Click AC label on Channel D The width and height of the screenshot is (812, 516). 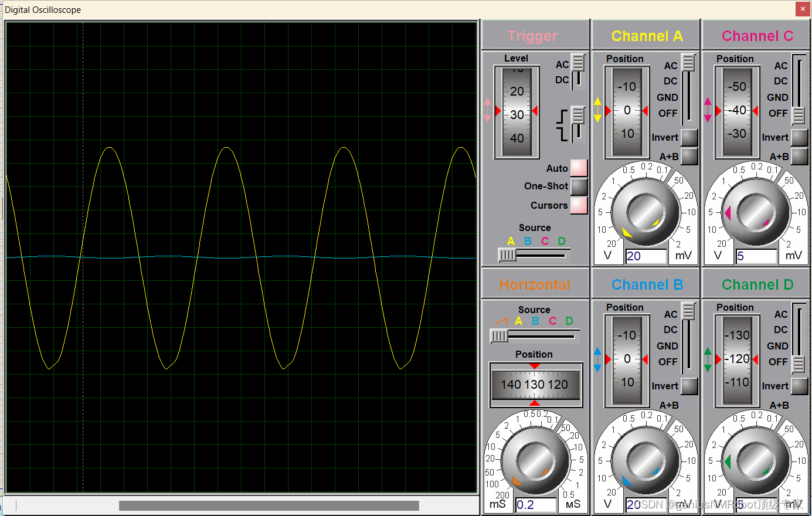coord(781,314)
